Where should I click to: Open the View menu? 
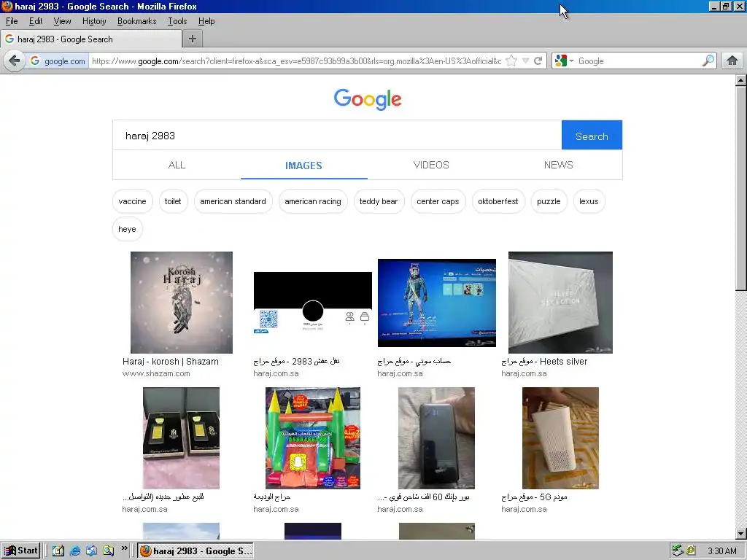click(x=63, y=21)
